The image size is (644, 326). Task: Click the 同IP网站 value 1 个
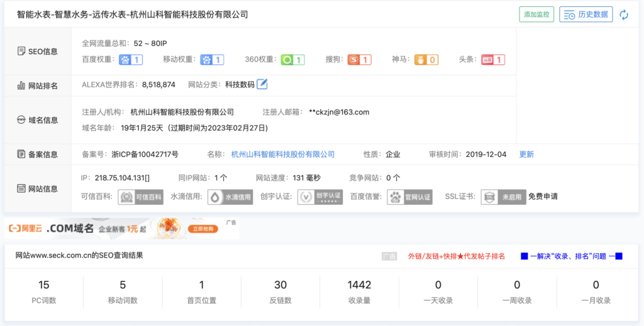point(221,178)
